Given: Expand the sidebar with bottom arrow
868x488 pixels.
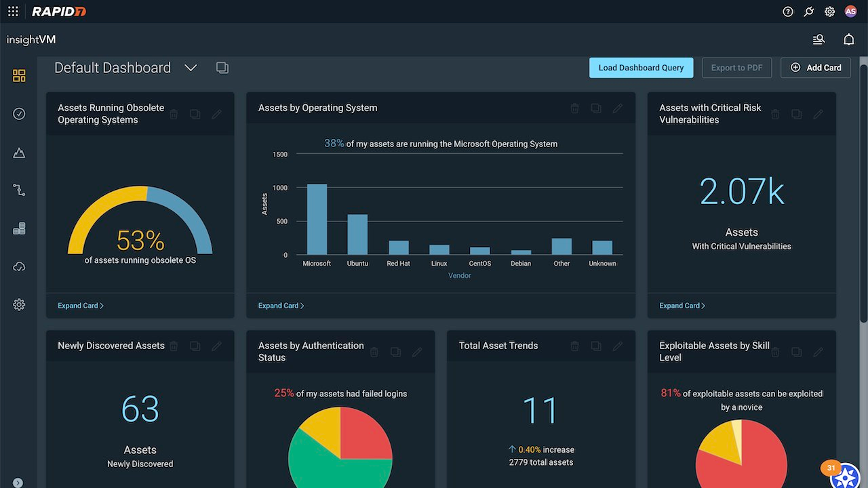Looking at the screenshot, I should pos(18,483).
